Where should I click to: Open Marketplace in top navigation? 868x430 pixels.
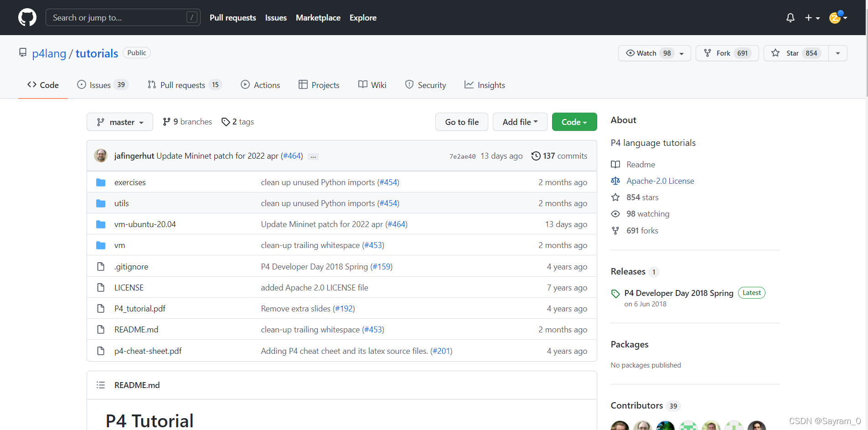pyautogui.click(x=318, y=18)
